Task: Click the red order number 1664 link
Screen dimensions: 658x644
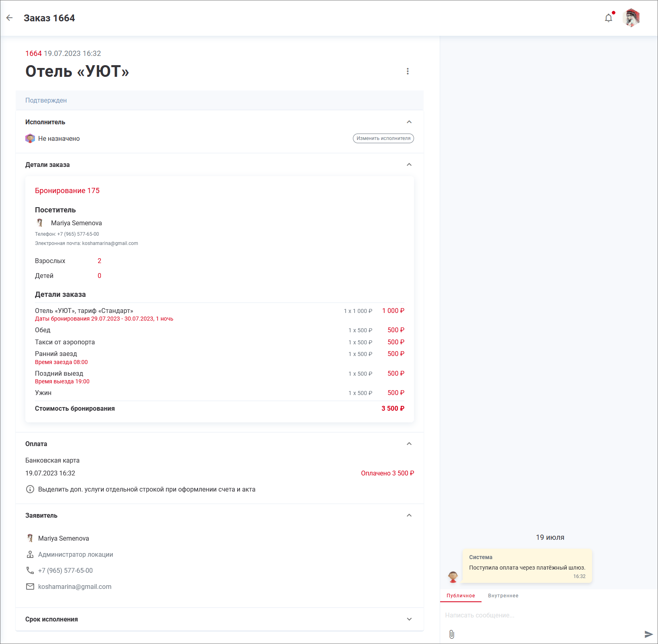Action: tap(33, 53)
